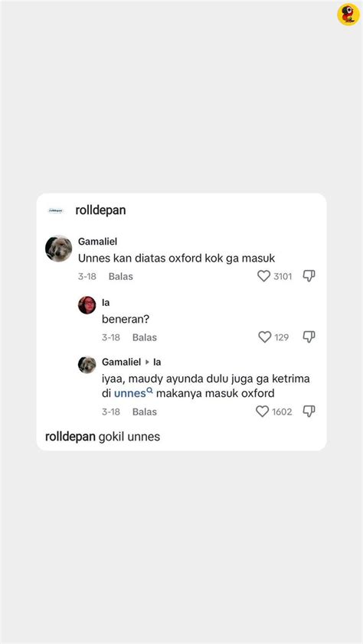The width and height of the screenshot is (363, 644).
Task: Open the blue unnes search link
Action: pos(130,393)
